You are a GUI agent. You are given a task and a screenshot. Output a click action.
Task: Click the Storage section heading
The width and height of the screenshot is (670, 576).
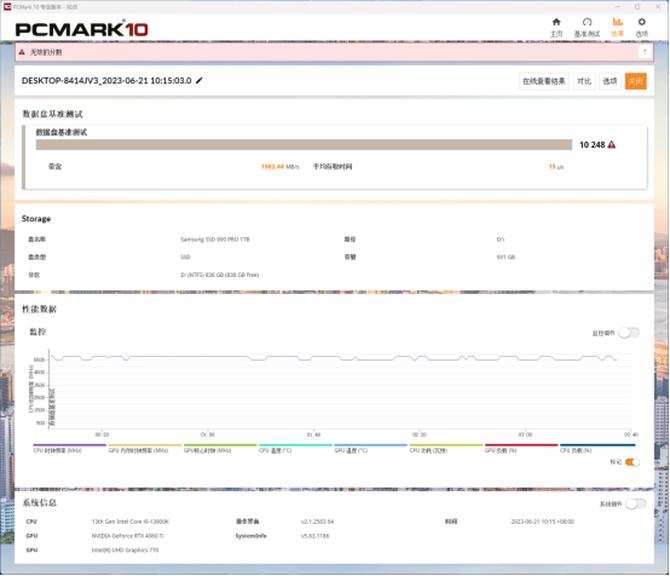[x=36, y=219]
